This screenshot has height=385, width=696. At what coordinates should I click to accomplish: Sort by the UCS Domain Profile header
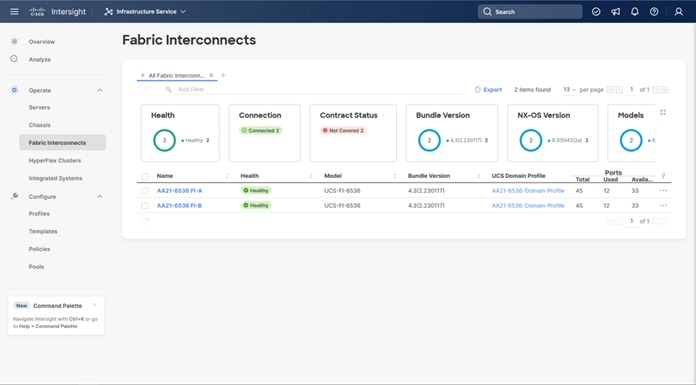[x=518, y=176]
